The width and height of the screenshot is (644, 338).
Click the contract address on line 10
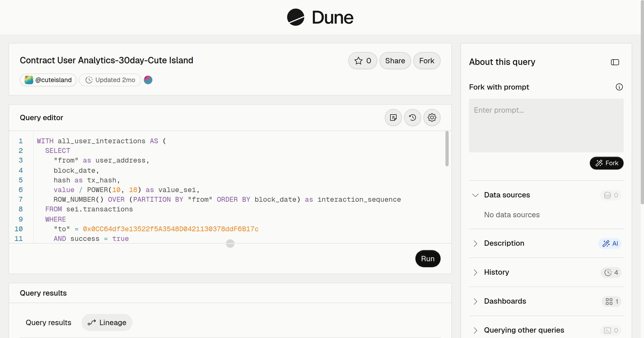point(171,229)
